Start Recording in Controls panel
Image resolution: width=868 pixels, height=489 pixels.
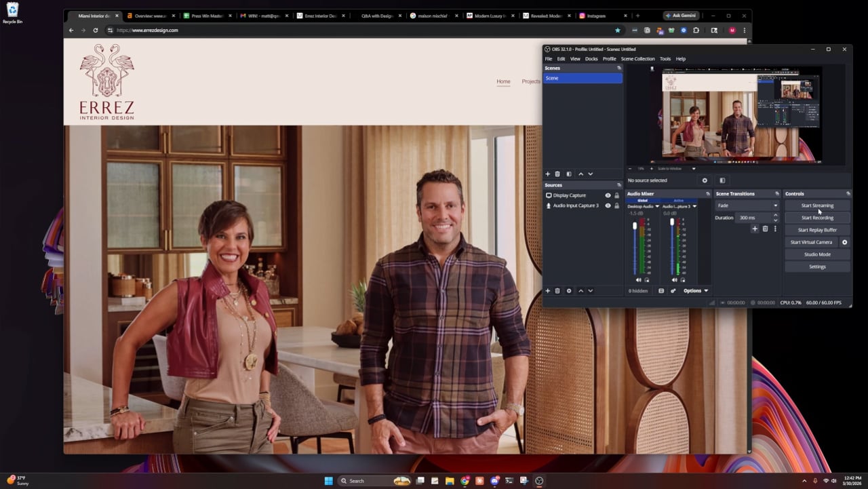(817, 218)
